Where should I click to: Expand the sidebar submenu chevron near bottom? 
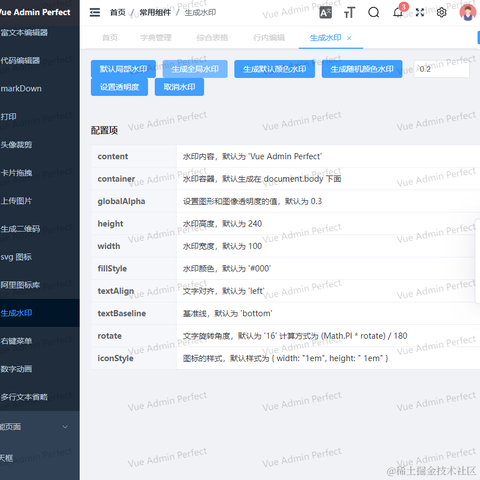coord(65,427)
